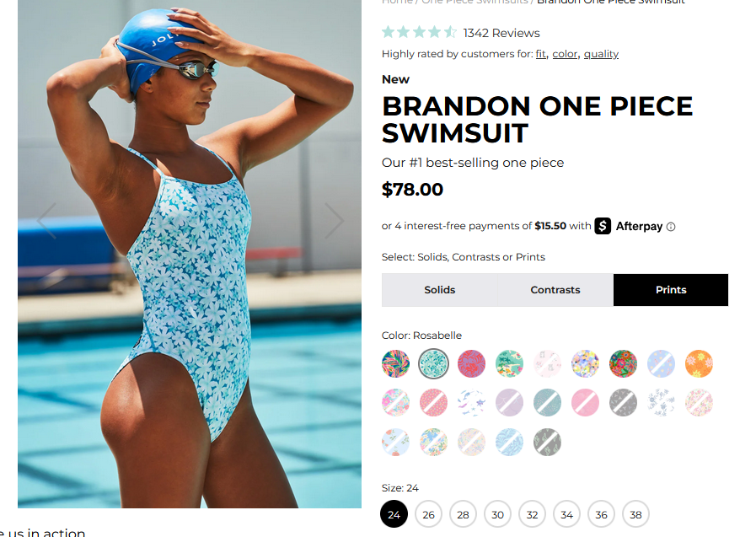
Task: Open the Afterpay info circle icon
Action: (671, 227)
